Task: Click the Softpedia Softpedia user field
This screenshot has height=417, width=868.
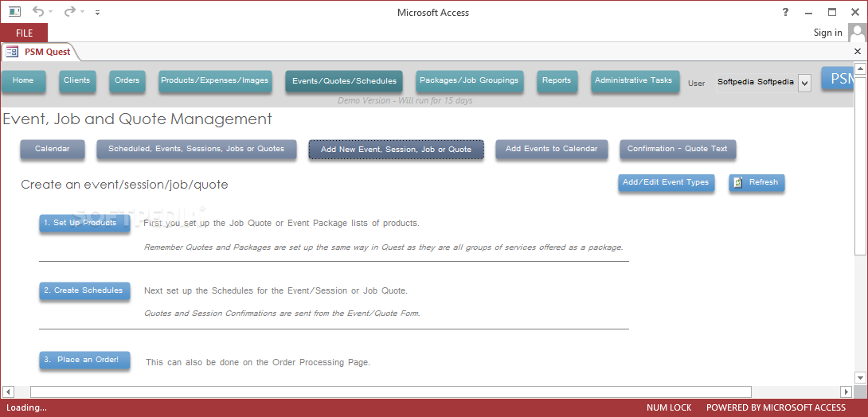Action: (757, 83)
